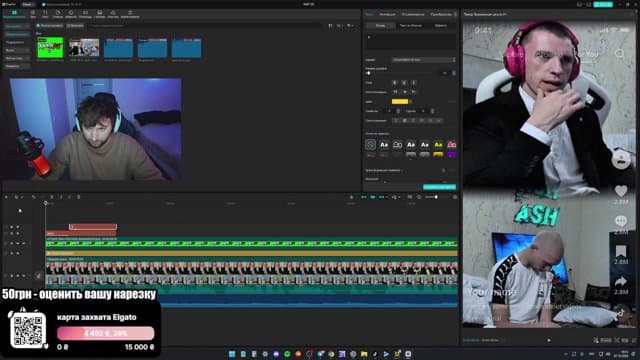Viewport: 640px width, 360px height.
Task: Click the font size stepper arrows
Action: 453,73
